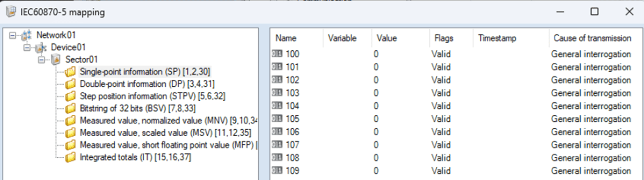Click folder icon of Measured value scaled (MSV)
The width and height of the screenshot is (644, 180).
point(70,133)
